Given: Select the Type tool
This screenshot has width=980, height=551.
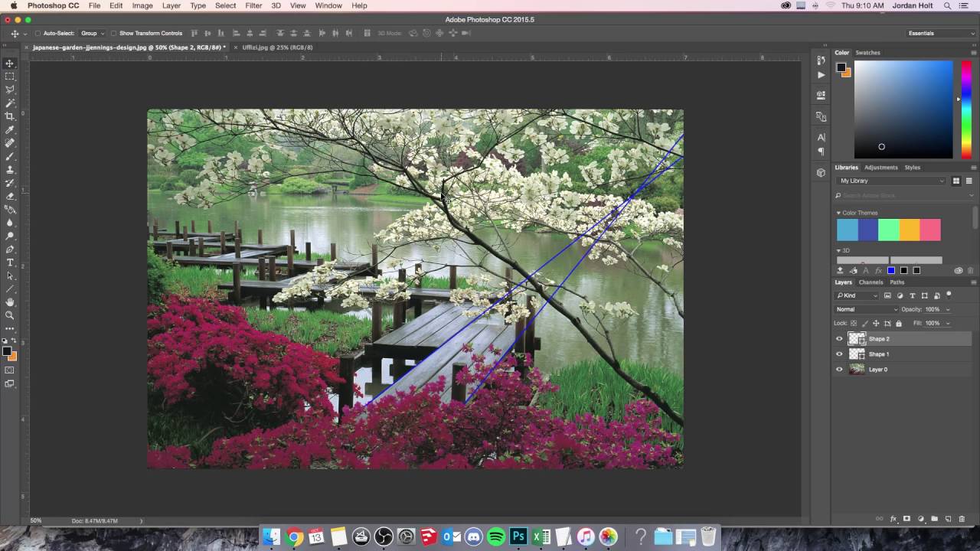Looking at the screenshot, I should [x=10, y=262].
